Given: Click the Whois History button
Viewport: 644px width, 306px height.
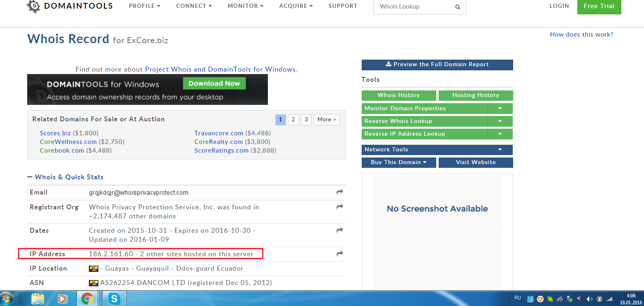Looking at the screenshot, I should tap(398, 95).
